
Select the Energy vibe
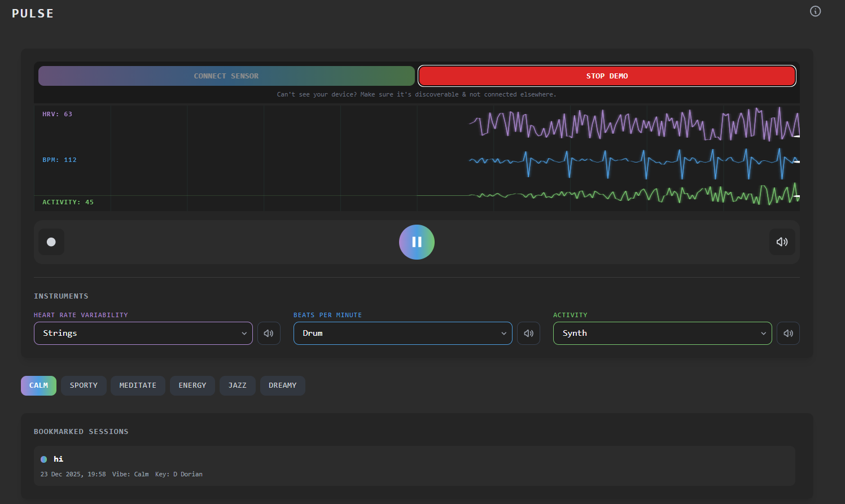[x=192, y=385]
